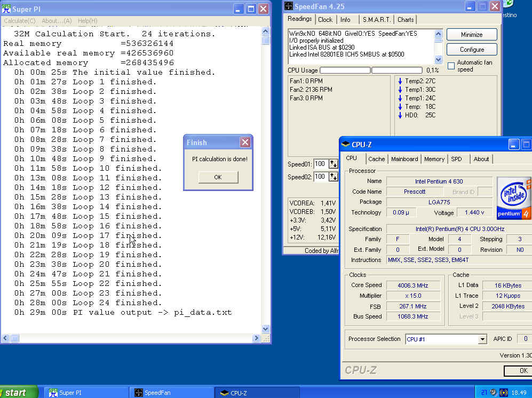Click the yellow shield tray icon
Image resolution: width=532 pixels, height=398 pixels.
click(504, 393)
